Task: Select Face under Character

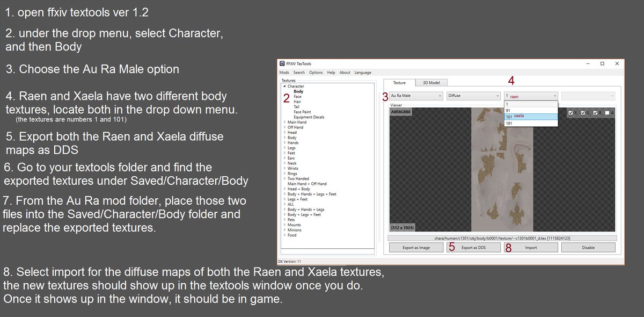Action: 297,97
